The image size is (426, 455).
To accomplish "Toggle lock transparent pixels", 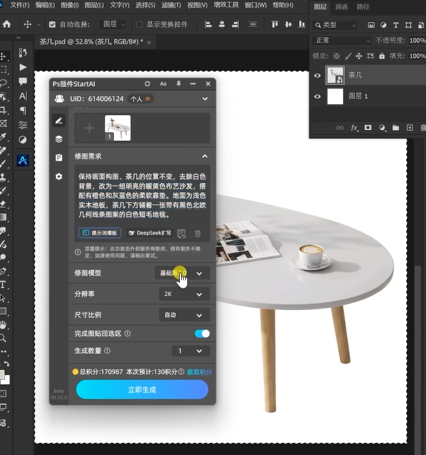I will 337,56.
